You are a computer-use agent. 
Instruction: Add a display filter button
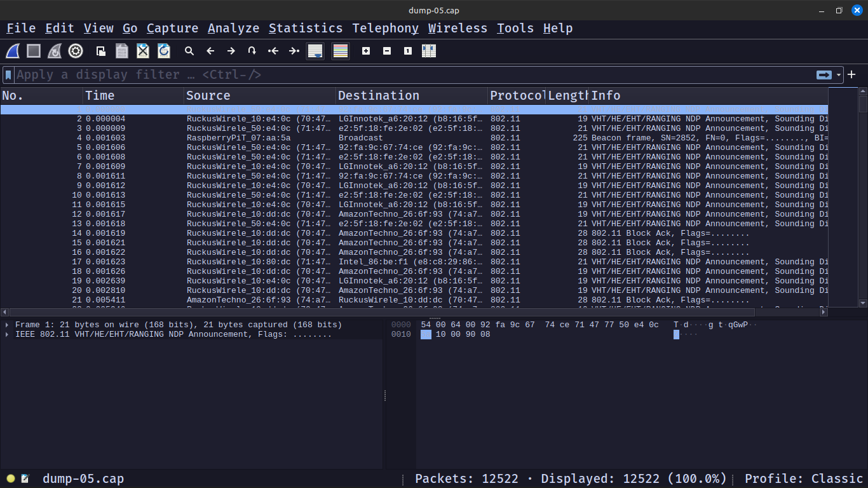(x=851, y=75)
